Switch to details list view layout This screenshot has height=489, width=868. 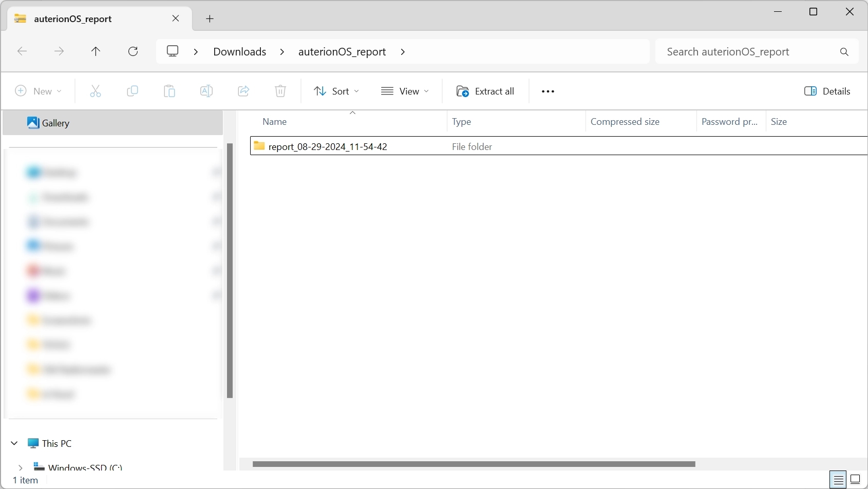tap(838, 480)
